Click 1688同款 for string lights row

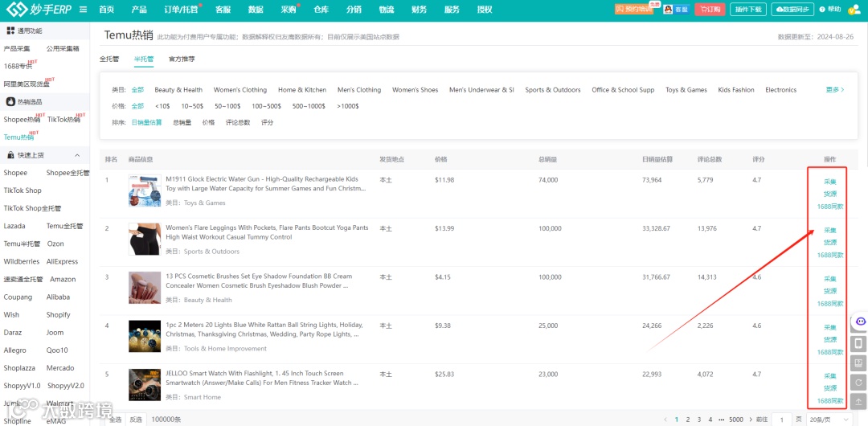pos(829,352)
